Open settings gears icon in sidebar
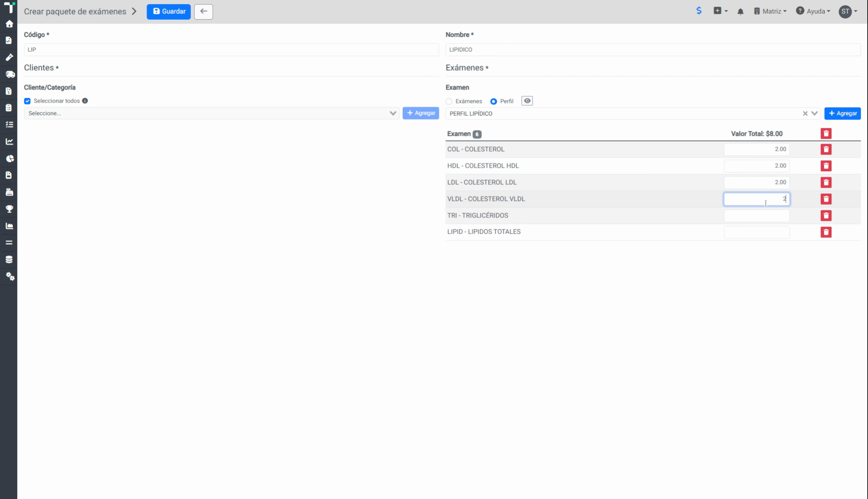The width and height of the screenshot is (868, 499). click(10, 276)
